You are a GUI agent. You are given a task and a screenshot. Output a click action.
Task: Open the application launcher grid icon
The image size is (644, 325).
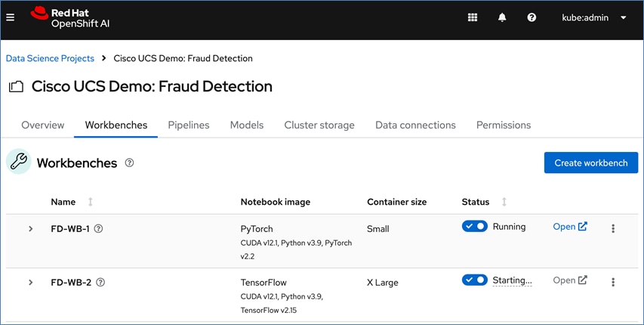pyautogui.click(x=473, y=17)
